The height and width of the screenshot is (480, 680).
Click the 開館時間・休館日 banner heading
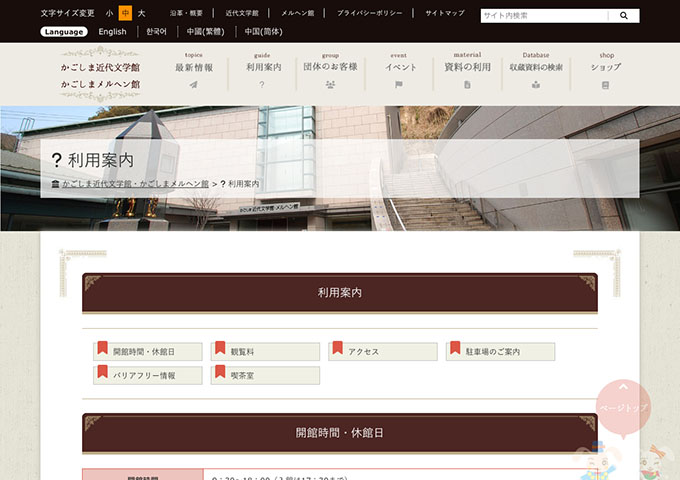[x=340, y=433]
